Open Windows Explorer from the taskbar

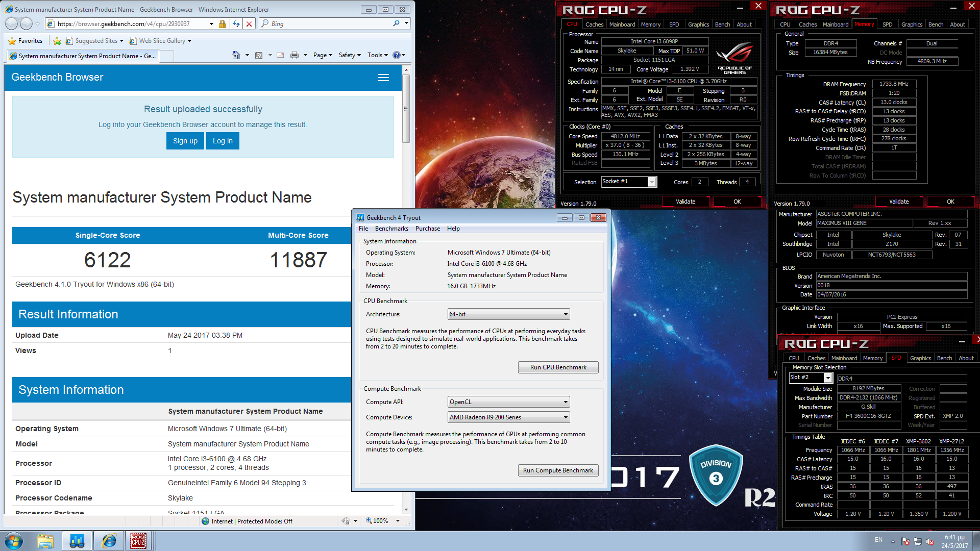click(45, 541)
